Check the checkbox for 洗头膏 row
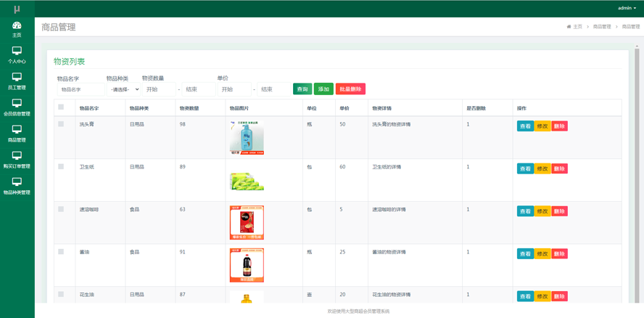 [x=61, y=124]
